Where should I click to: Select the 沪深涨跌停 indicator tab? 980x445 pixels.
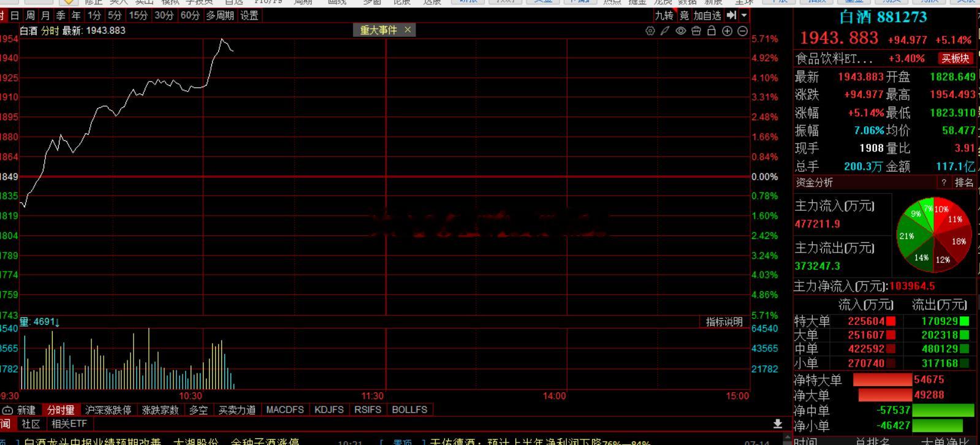108,410
